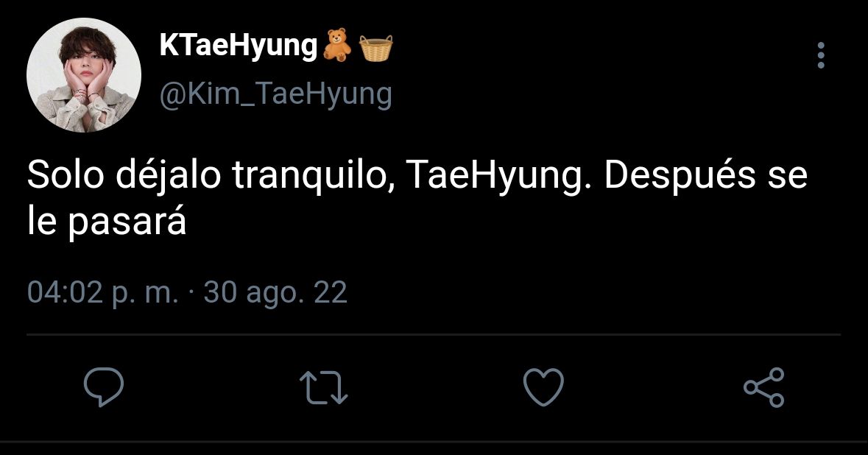Image resolution: width=868 pixels, height=455 pixels.
Task: Click the word "déjalo" in the tweet
Action: click(x=169, y=176)
